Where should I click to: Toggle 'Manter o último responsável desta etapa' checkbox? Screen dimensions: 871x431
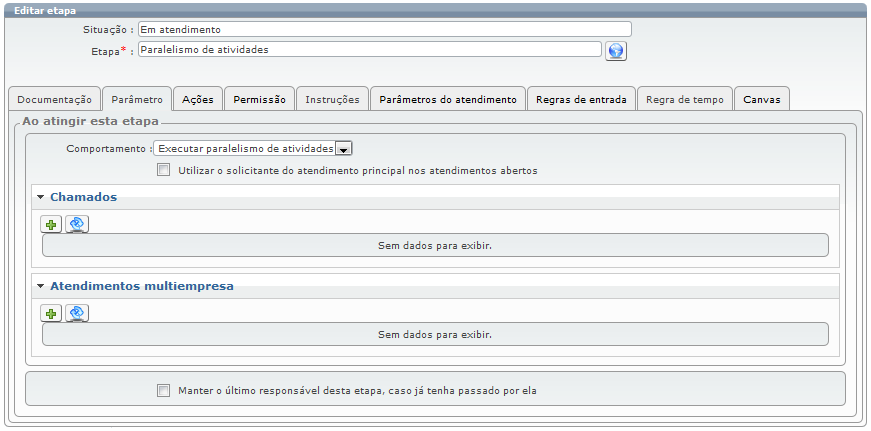[x=164, y=391]
